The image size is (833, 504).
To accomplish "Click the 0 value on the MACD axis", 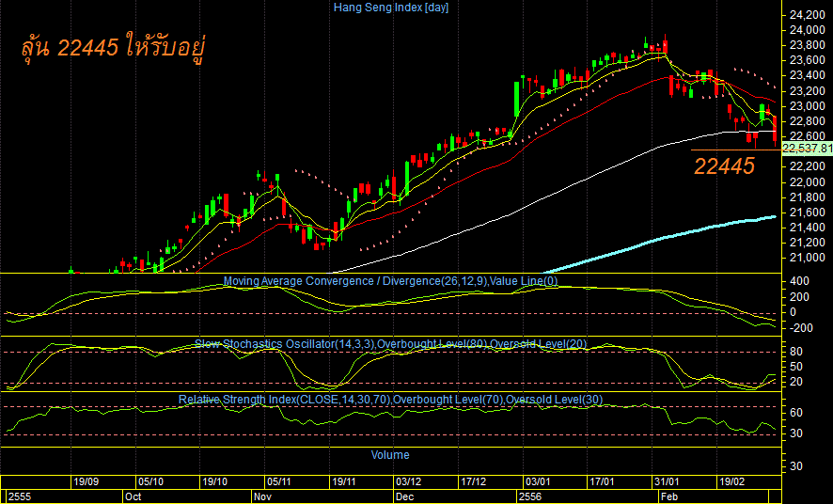I will click(794, 312).
